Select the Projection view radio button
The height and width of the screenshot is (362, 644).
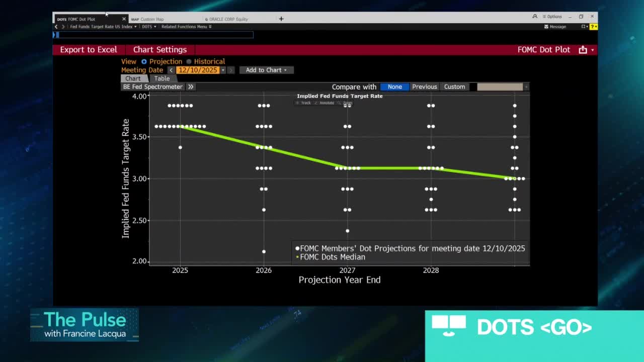click(x=144, y=62)
